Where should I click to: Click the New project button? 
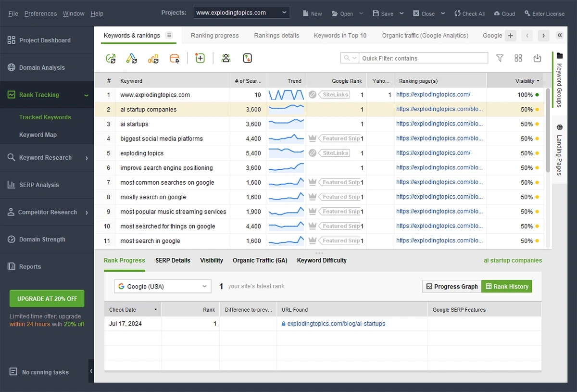point(312,13)
